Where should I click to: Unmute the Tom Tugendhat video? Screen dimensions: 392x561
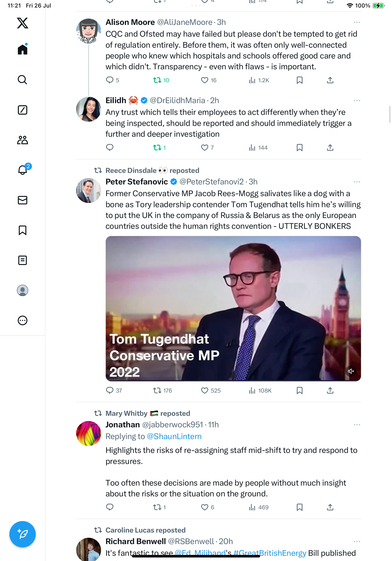(351, 371)
